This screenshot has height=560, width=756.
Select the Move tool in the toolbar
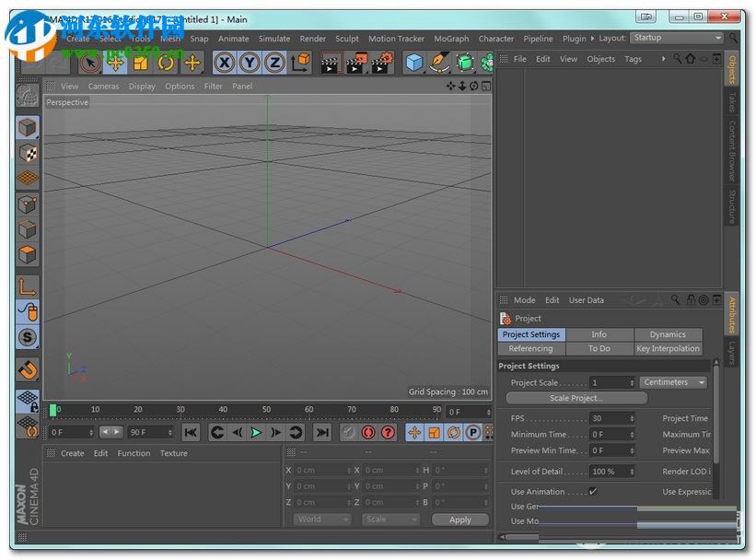(113, 63)
